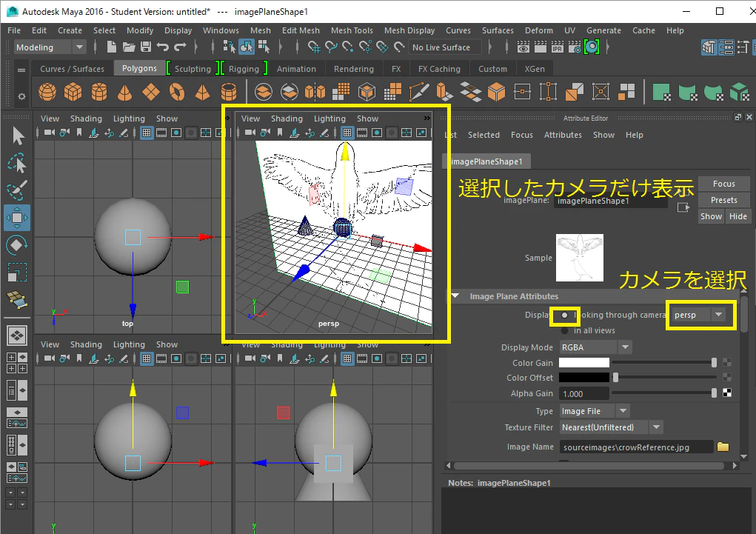The width and height of the screenshot is (756, 534).
Task: Toggle the Alpha Gain map checker button
Action: (727, 393)
